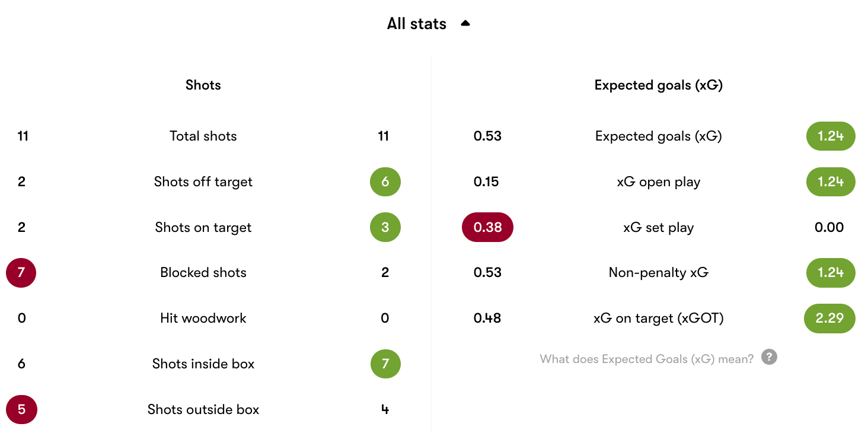
Task: Open the xG help question-mark icon
Action: point(769,357)
